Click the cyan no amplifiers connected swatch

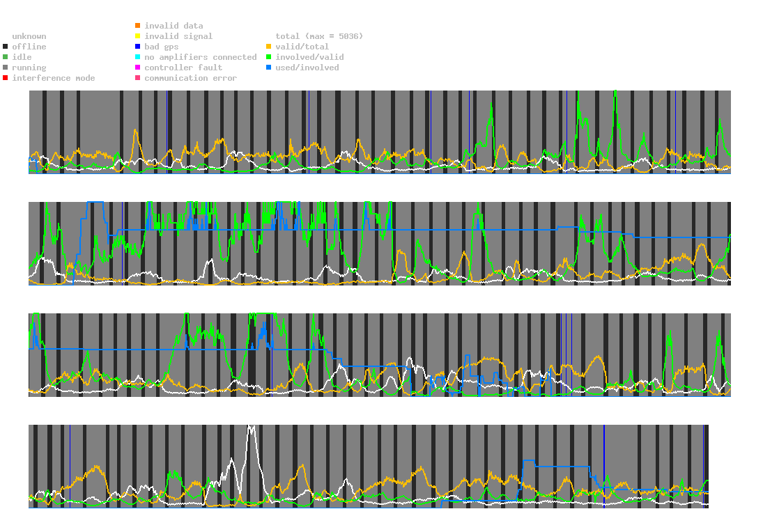point(138,57)
